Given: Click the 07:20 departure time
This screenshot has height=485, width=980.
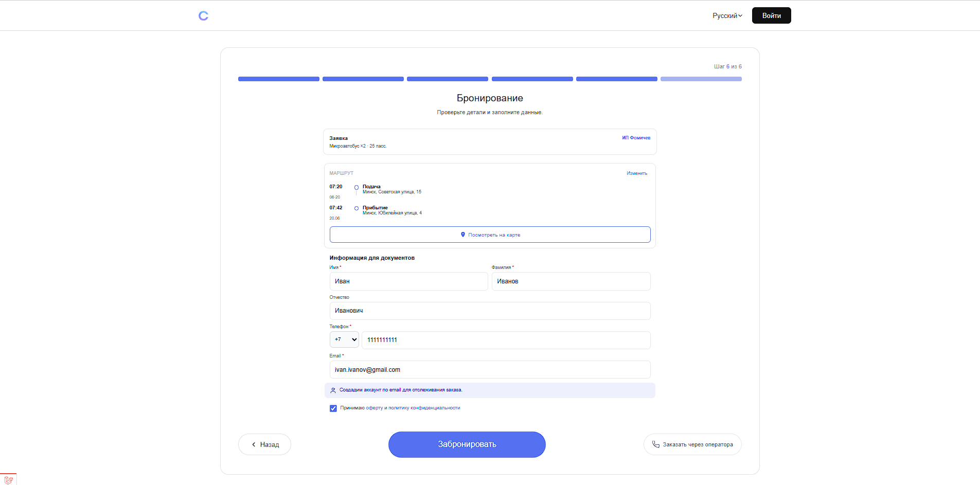Looking at the screenshot, I should (x=336, y=187).
